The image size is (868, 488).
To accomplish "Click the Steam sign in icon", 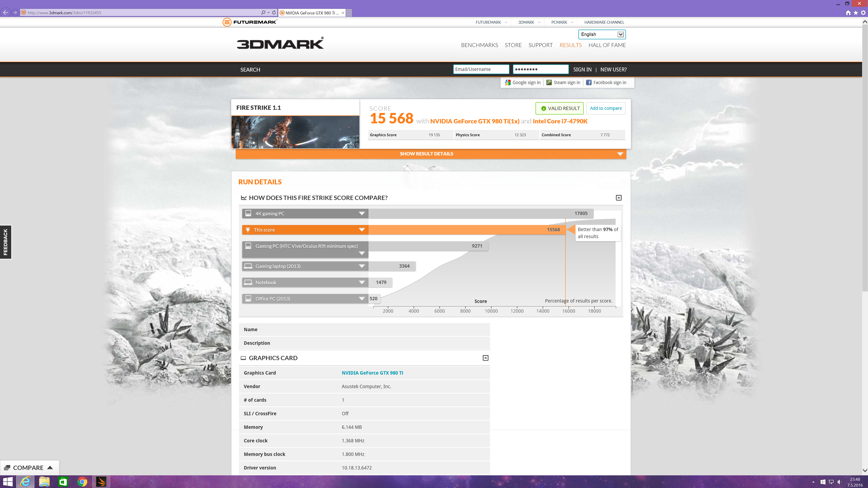I will tap(549, 82).
